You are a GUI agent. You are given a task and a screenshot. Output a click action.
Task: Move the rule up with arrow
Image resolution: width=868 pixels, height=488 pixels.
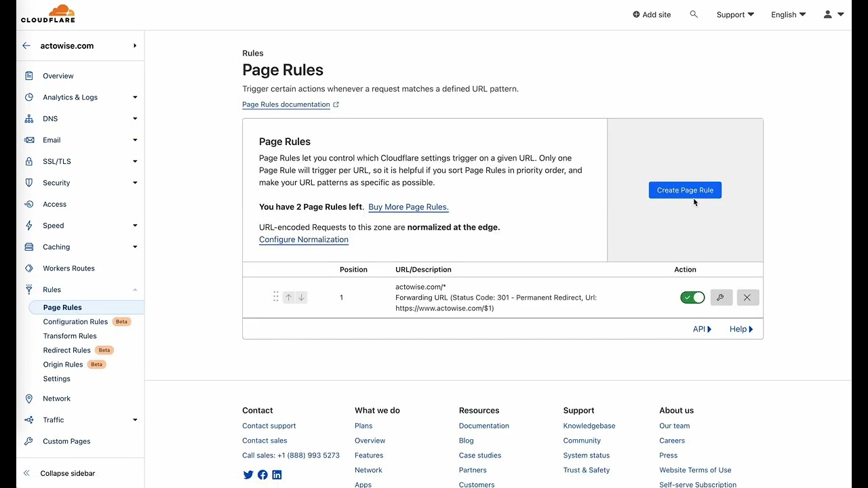pos(288,298)
